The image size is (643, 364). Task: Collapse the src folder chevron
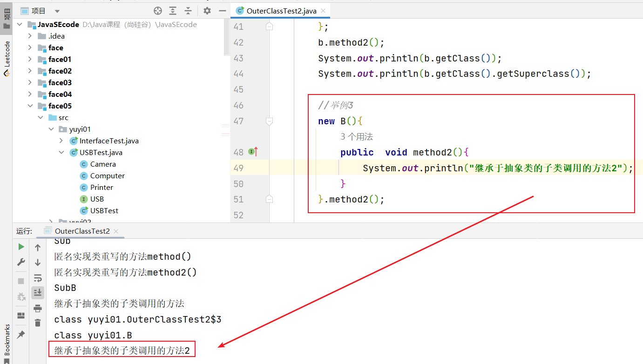pos(41,117)
